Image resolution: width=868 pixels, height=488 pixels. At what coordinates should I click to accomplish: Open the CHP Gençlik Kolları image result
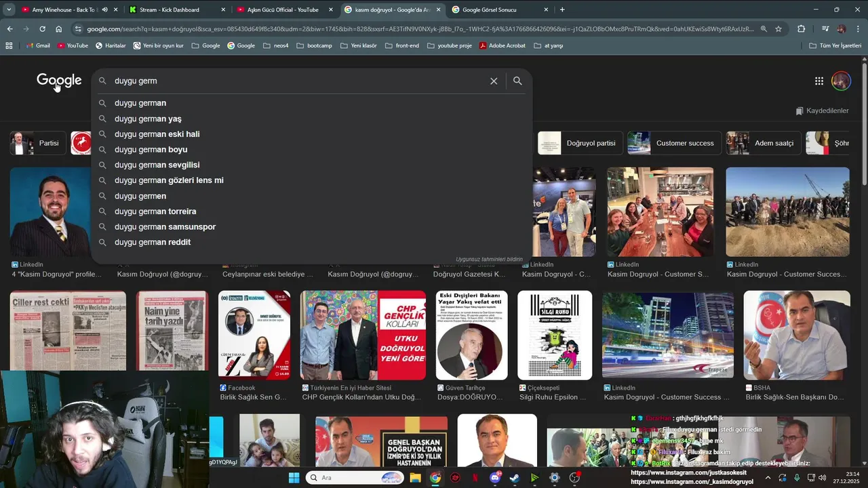pyautogui.click(x=363, y=335)
